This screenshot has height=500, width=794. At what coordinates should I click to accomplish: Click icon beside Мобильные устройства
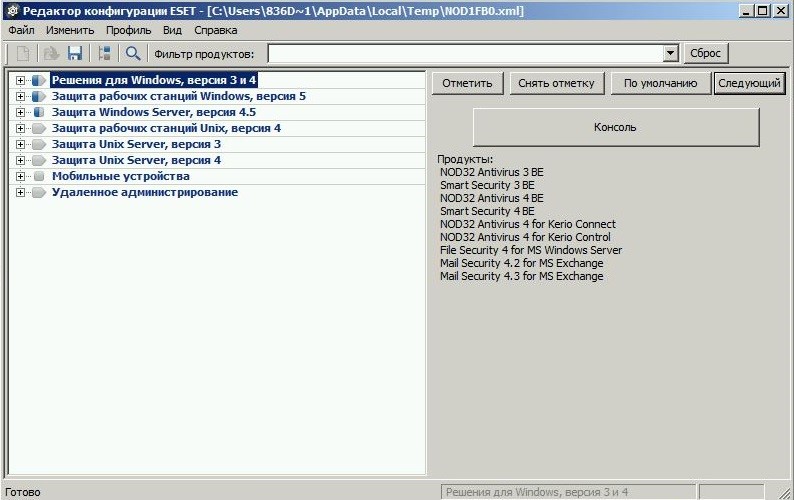click(38, 176)
